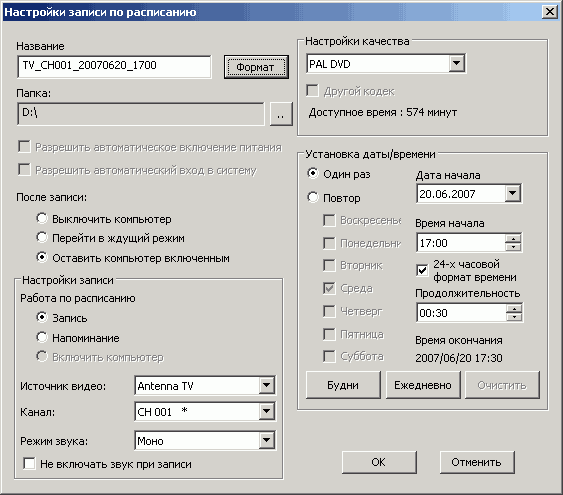Close the dialog with X button
The image size is (563, 495).
(x=550, y=12)
